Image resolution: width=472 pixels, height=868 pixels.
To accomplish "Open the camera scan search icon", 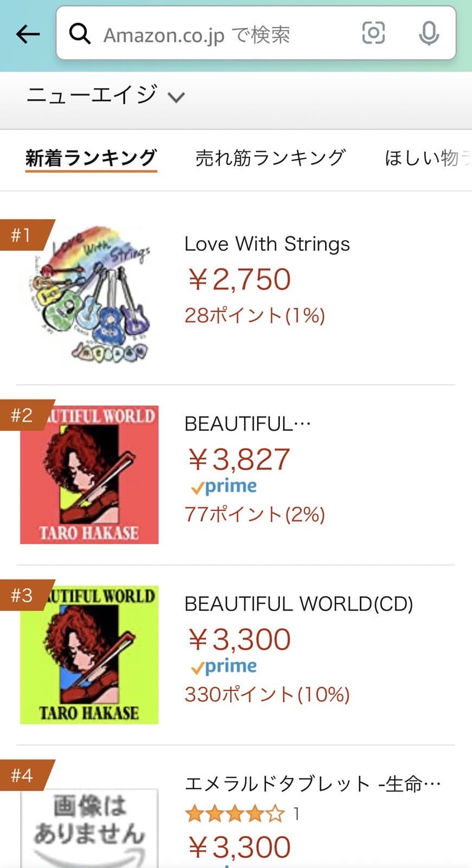I will (x=373, y=33).
